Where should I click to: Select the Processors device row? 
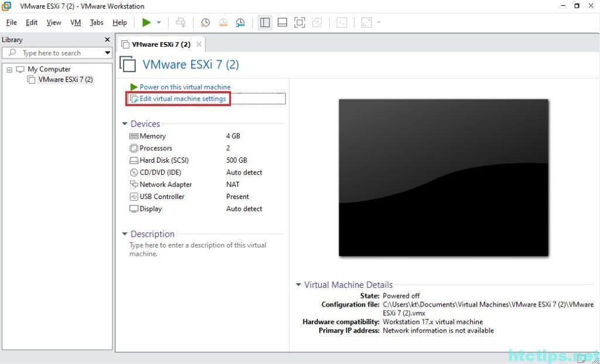pos(207,148)
